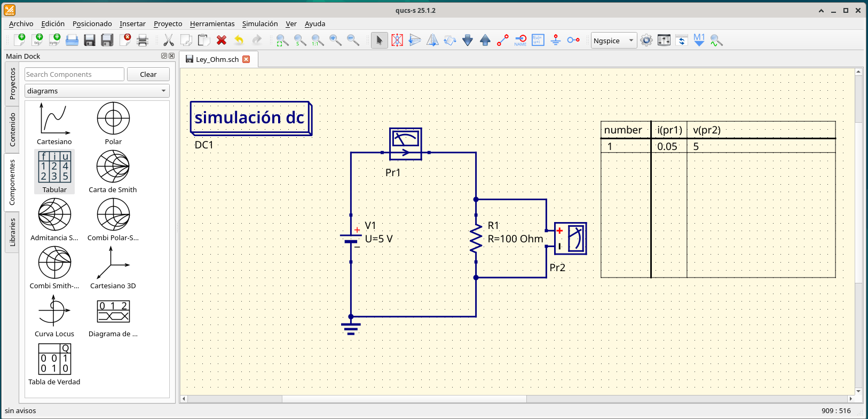The width and height of the screenshot is (868, 419).
Task: Click the wire label NAME tool
Action: [520, 40]
